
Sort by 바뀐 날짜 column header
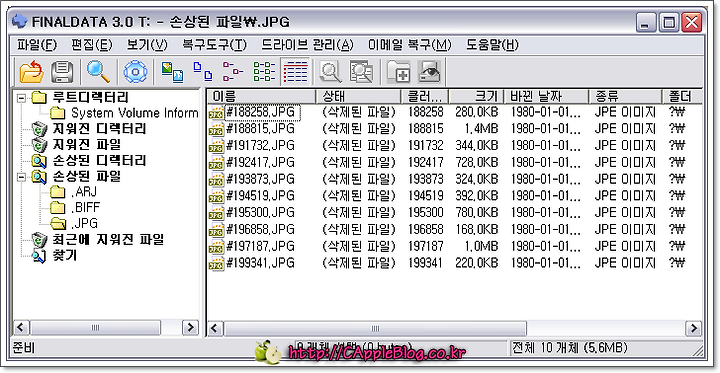point(546,96)
